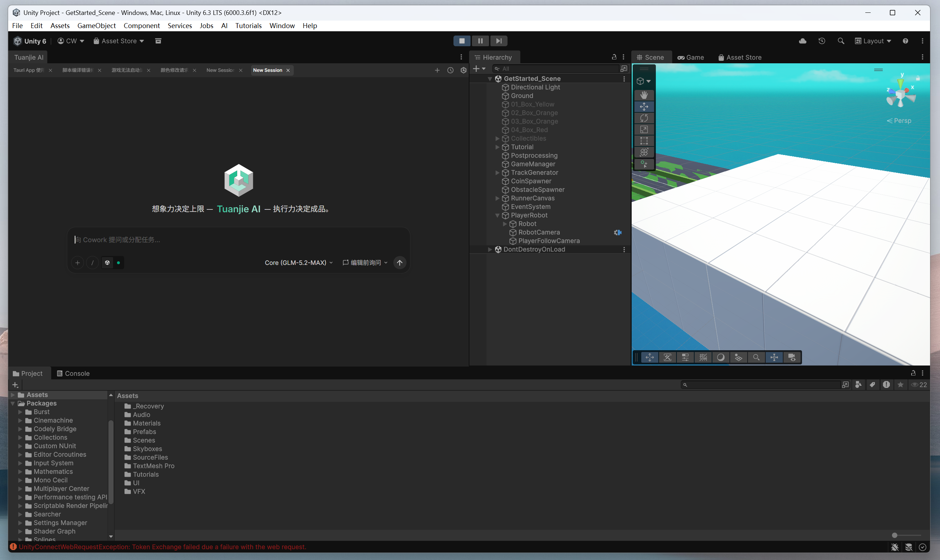Toggle scene camera overlay button
This screenshot has height=560, width=940.
(792, 357)
